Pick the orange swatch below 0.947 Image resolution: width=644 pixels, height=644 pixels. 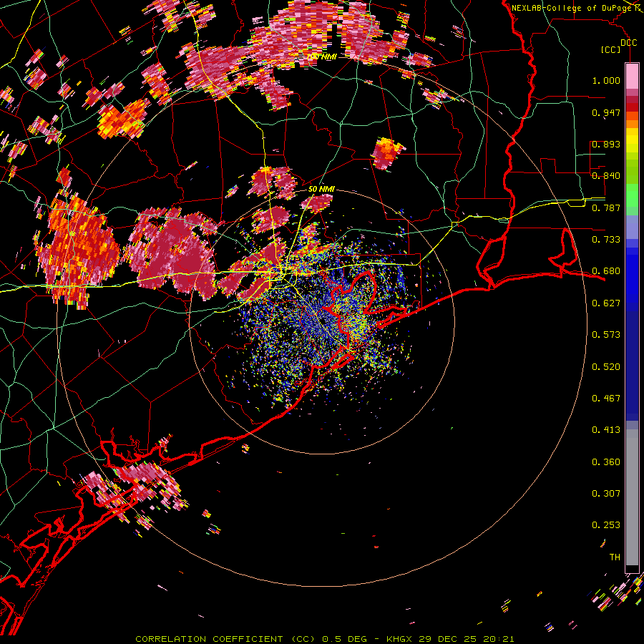632,124
